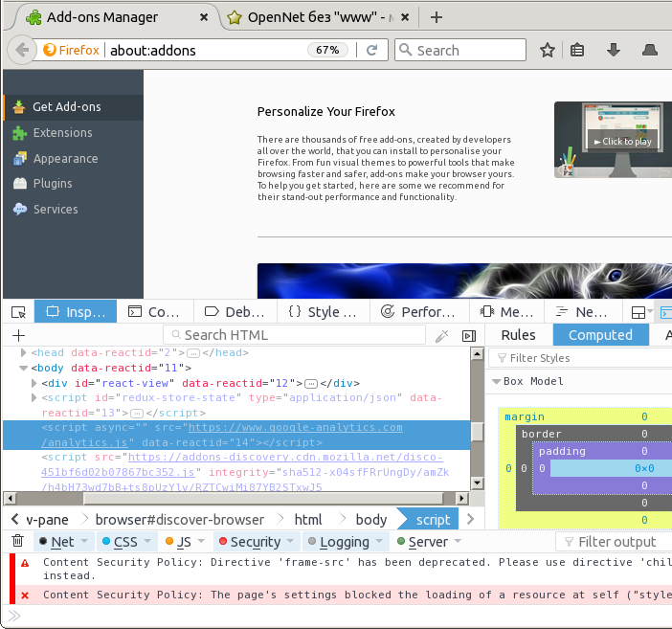Close the Add-ons Manager tab
The image size is (672, 629).
(204, 17)
